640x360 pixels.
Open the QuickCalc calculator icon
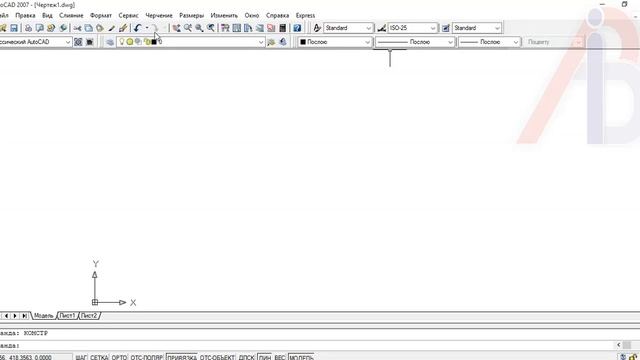pos(282,28)
